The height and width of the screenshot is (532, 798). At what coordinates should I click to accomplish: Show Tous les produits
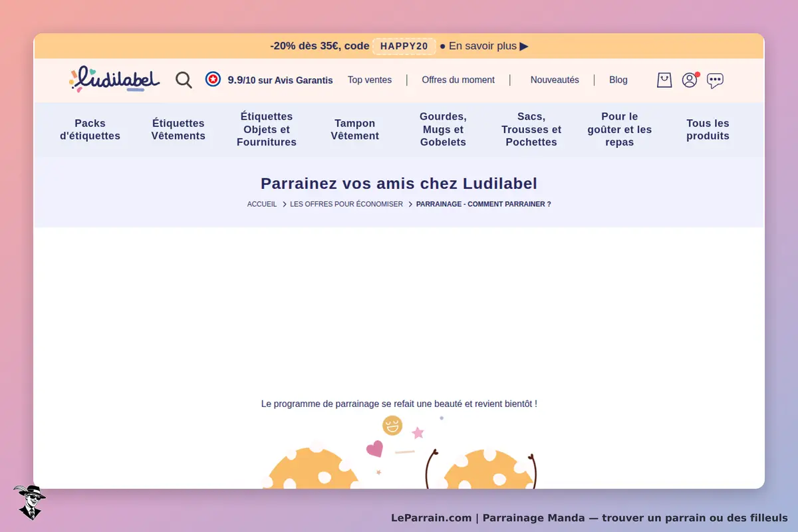click(708, 130)
